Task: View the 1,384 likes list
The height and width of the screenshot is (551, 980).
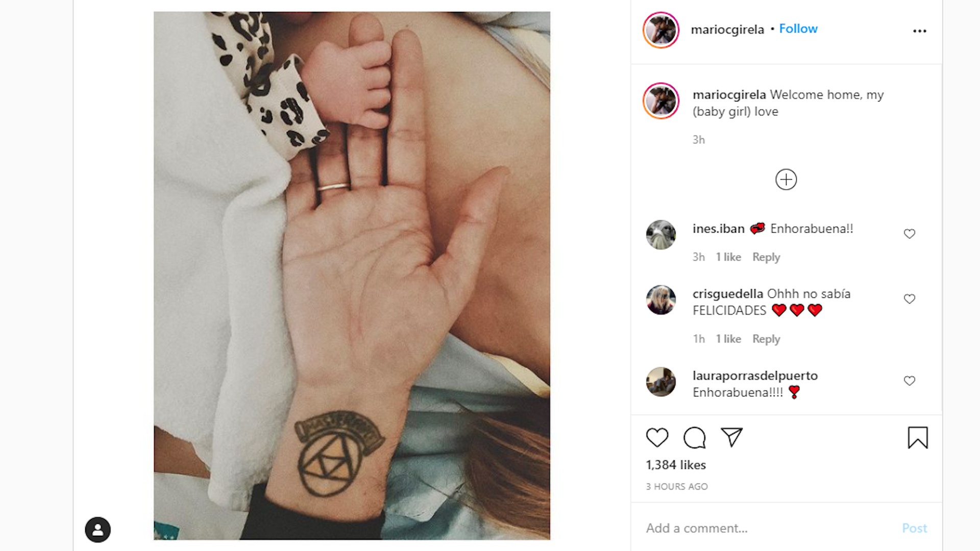Action: [676, 465]
